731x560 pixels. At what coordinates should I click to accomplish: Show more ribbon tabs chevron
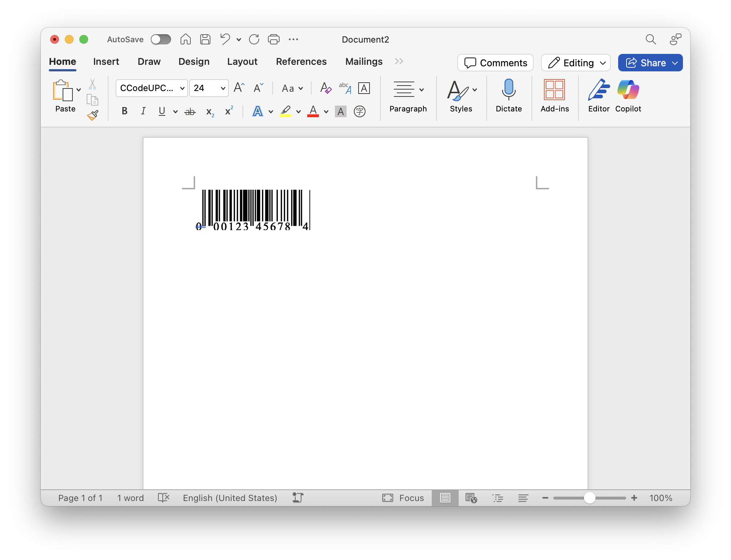click(x=399, y=61)
